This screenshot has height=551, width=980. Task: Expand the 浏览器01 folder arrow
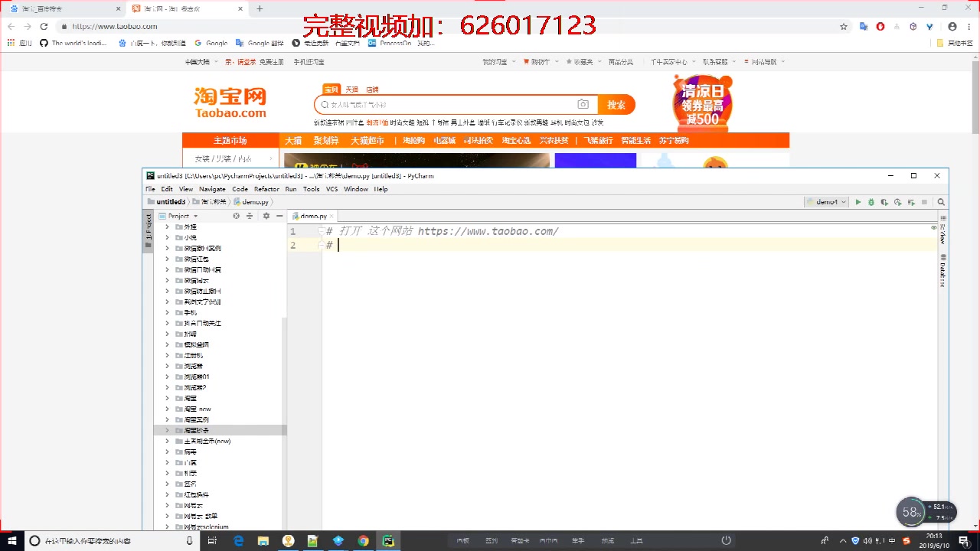(167, 377)
